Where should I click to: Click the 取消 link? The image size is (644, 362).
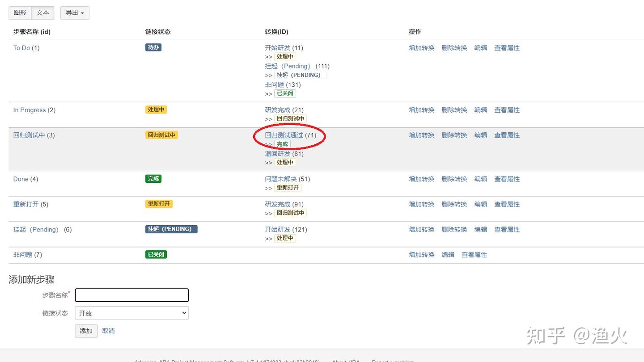tap(108, 331)
